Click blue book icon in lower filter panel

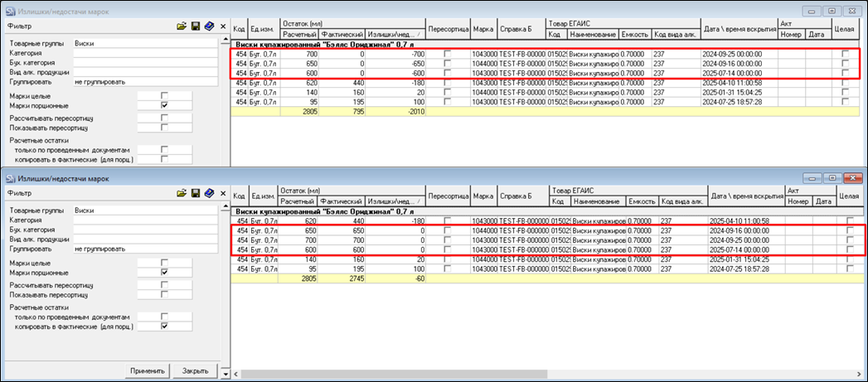[208, 192]
